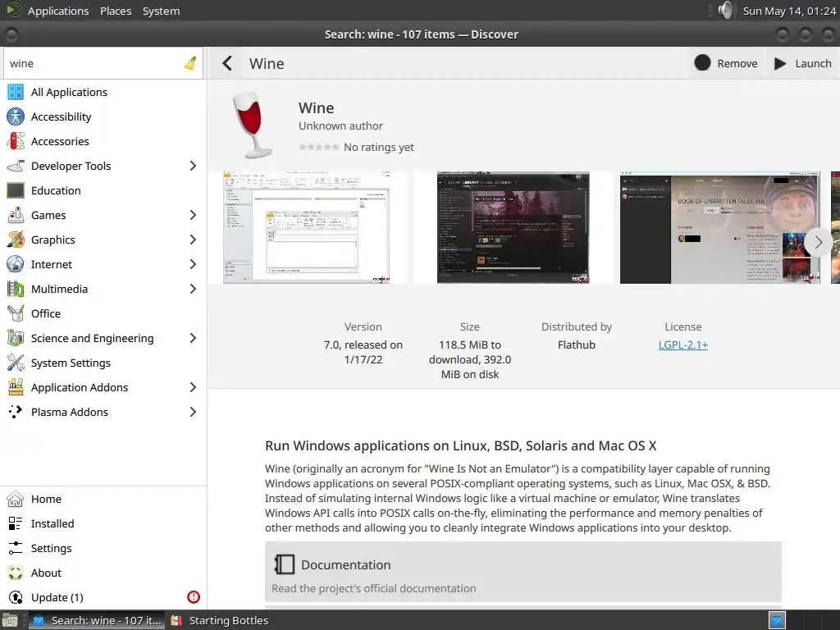Click the Installed list icon
Viewport: 840px width, 630px height.
point(16,524)
